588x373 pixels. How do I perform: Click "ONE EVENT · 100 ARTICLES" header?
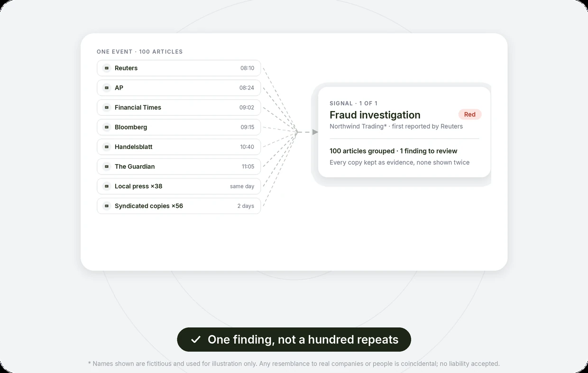139,52
